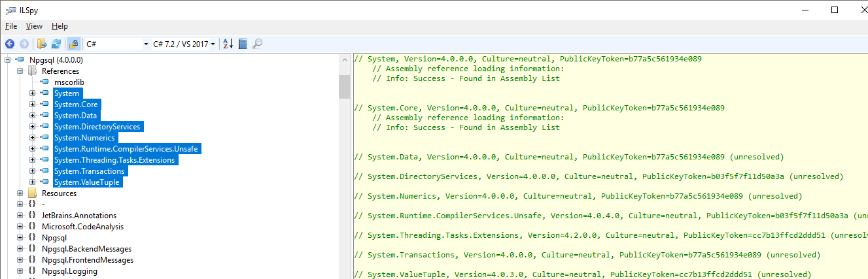
Task: Expand the System.Core reference node
Action: tap(32, 105)
